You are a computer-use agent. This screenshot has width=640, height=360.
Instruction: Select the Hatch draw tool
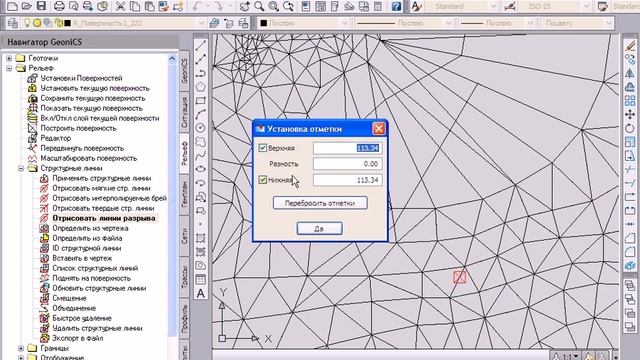tap(200, 238)
